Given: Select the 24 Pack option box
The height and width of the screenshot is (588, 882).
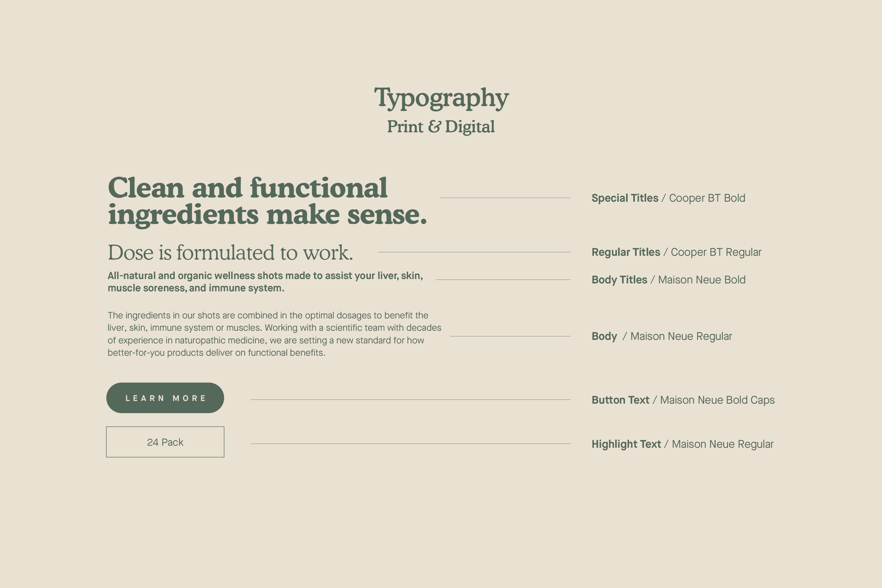Looking at the screenshot, I should [x=165, y=442].
